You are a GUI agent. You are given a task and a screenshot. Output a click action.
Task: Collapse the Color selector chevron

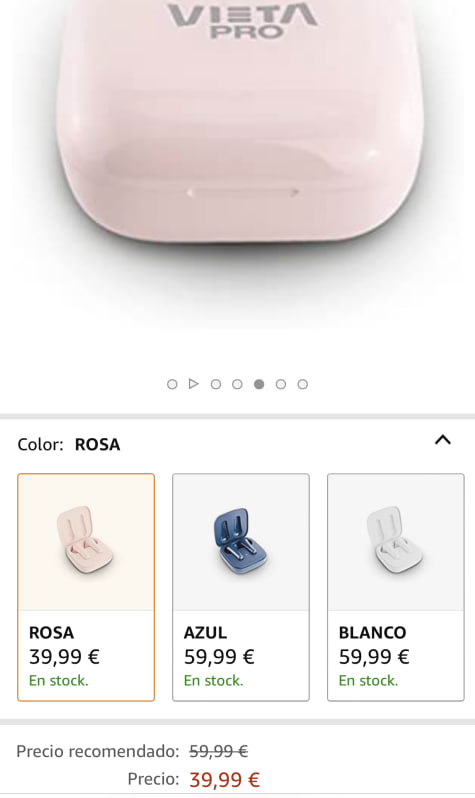point(442,440)
